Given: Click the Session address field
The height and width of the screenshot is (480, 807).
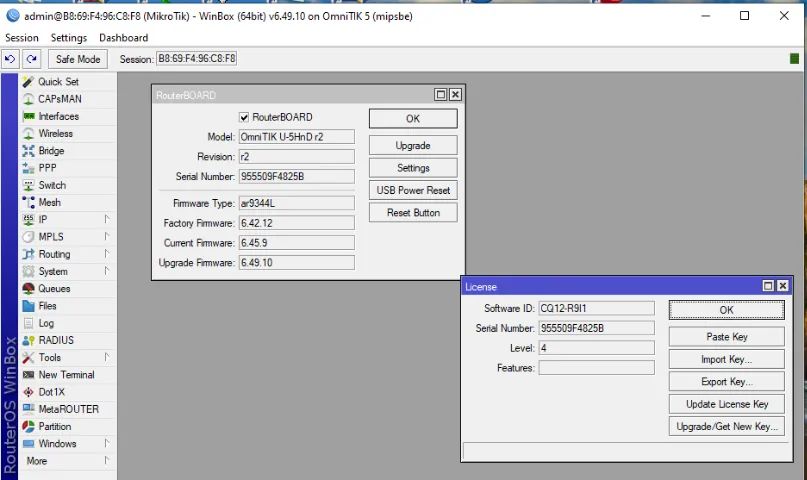Looking at the screenshot, I should tap(197, 59).
